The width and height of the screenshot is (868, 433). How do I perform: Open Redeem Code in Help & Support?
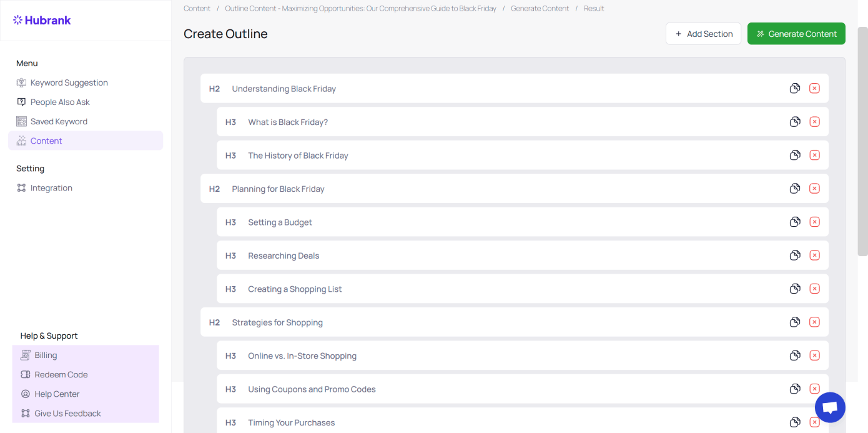point(61,374)
